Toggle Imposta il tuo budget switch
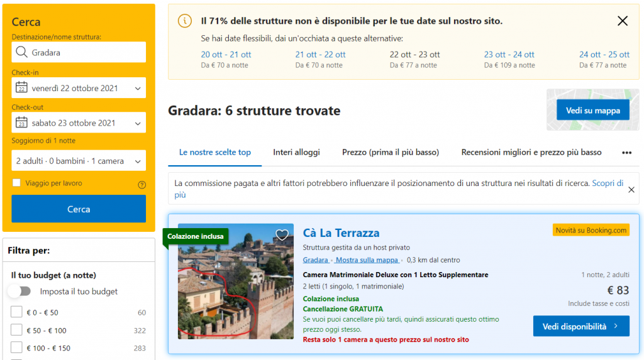The image size is (644, 360). click(x=19, y=292)
